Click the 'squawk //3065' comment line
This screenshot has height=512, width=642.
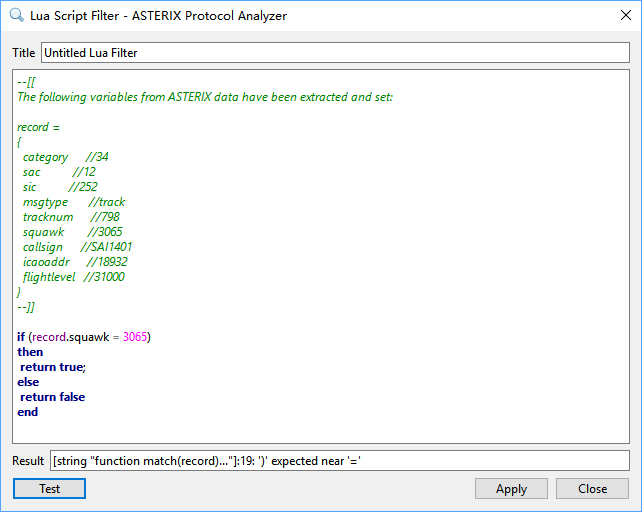coord(72,232)
